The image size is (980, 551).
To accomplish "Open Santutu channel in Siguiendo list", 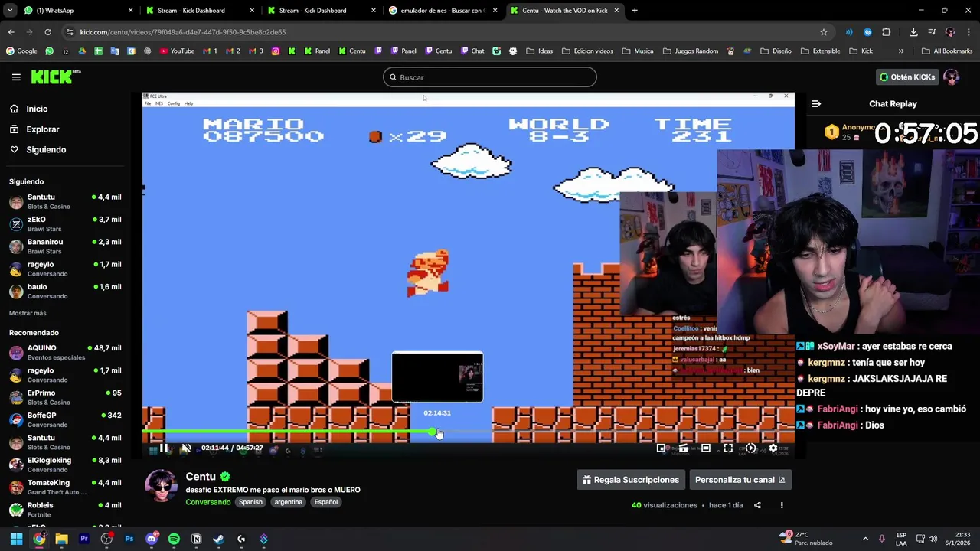I will click(x=65, y=201).
